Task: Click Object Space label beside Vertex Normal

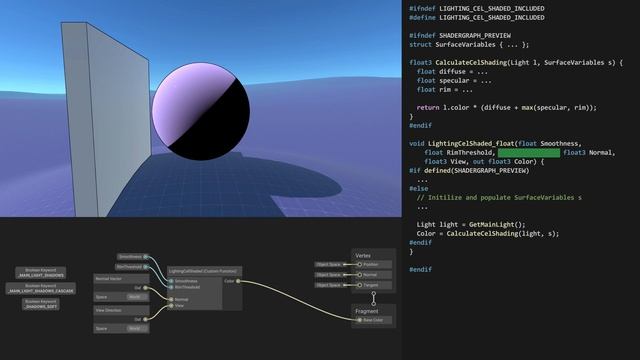Action: point(329,275)
